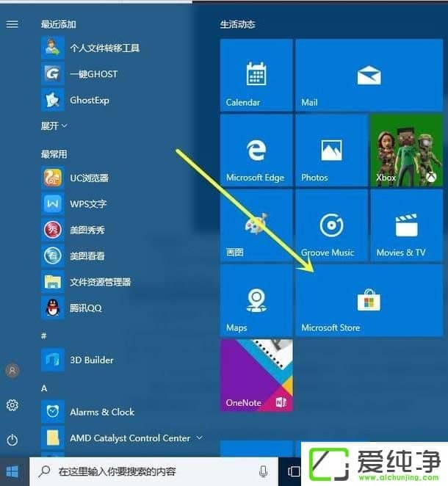
Task: Launch 一键GHOST from recently added
Action: click(79, 73)
